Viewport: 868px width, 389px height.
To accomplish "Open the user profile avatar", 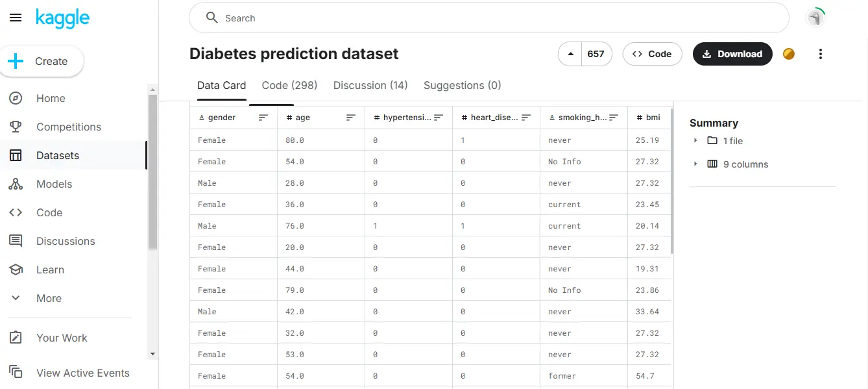I will point(815,18).
